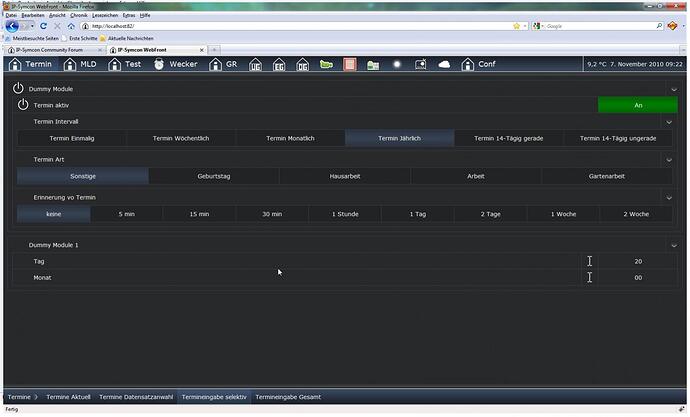Screen dimensions: 690x417
Task: Click the green watering can icon
Action: pyautogui.click(x=326, y=65)
